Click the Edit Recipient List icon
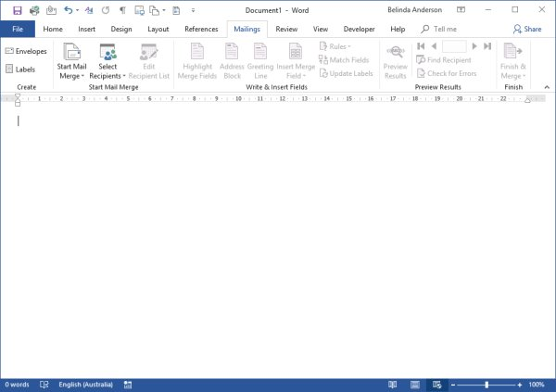 click(x=149, y=61)
